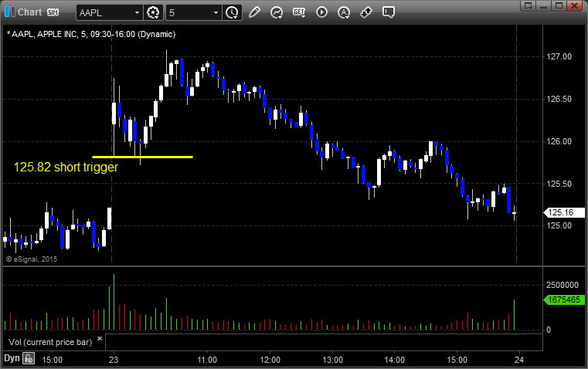This screenshot has height=369, width=588.
Task: Click the '125.82 short trigger' annotation text
Action: [66, 167]
